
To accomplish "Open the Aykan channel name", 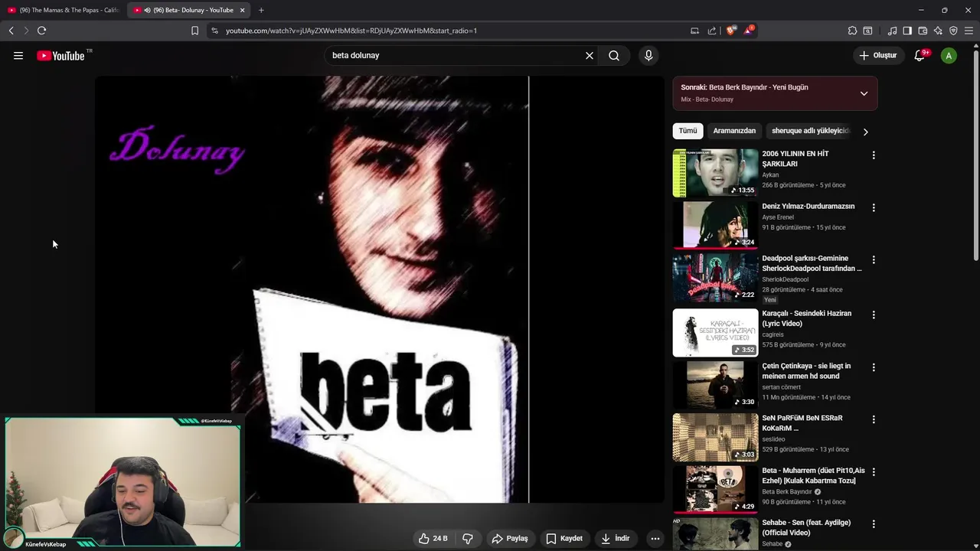I will (x=770, y=174).
